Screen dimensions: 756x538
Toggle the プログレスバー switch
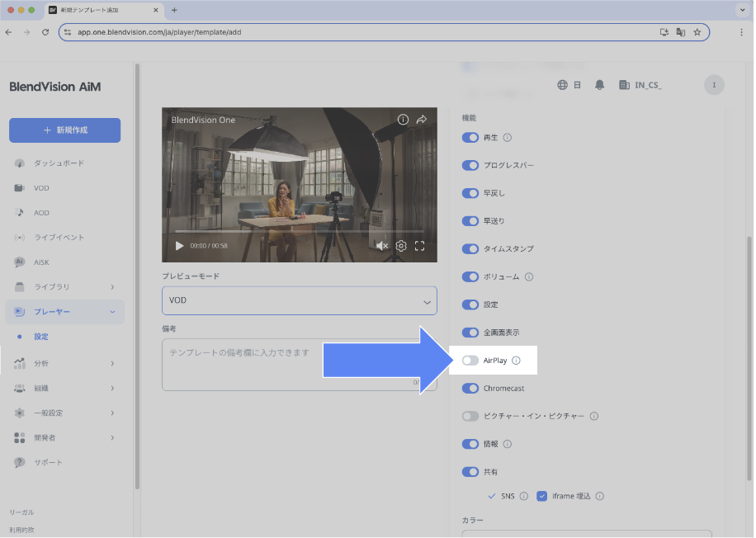coord(470,165)
